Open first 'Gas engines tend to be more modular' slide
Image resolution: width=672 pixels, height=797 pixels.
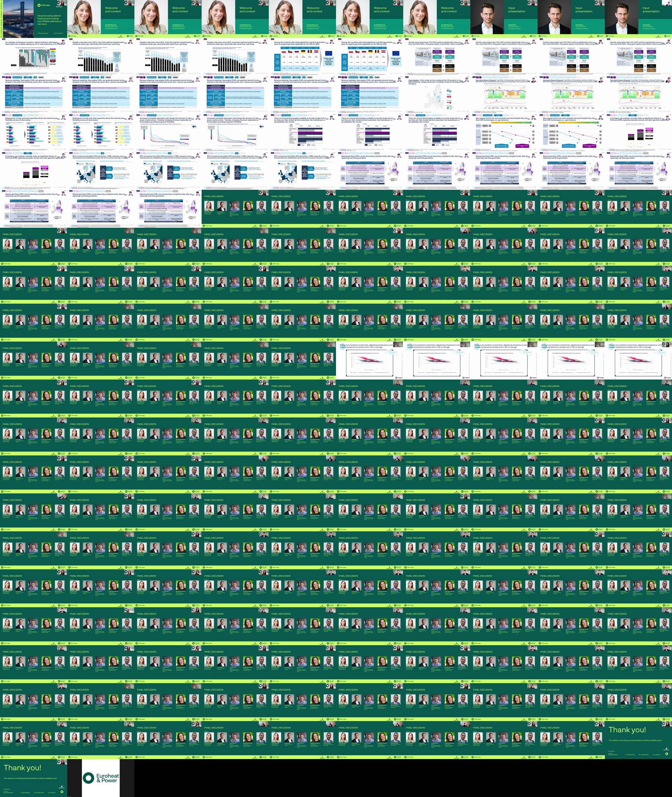[504, 132]
